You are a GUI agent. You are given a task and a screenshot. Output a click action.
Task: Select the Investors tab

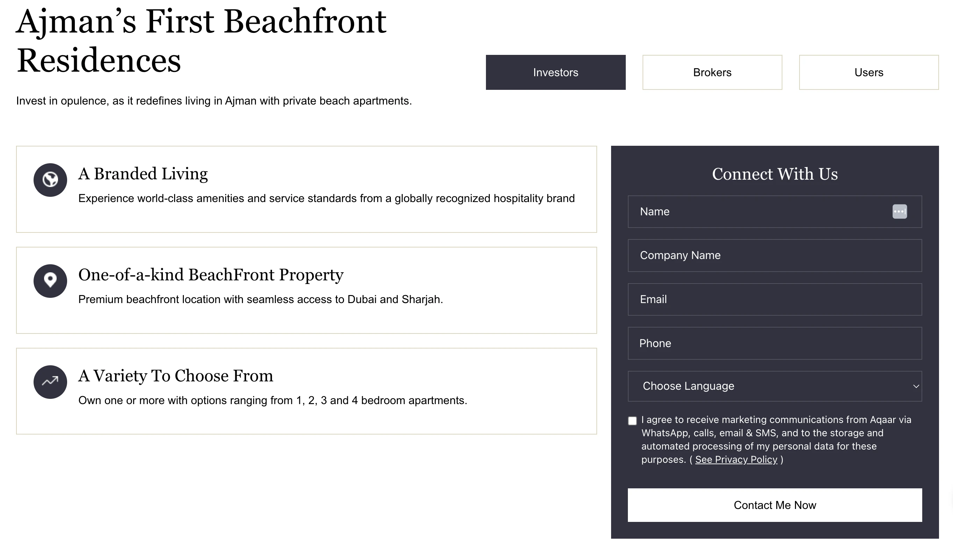[x=556, y=72]
